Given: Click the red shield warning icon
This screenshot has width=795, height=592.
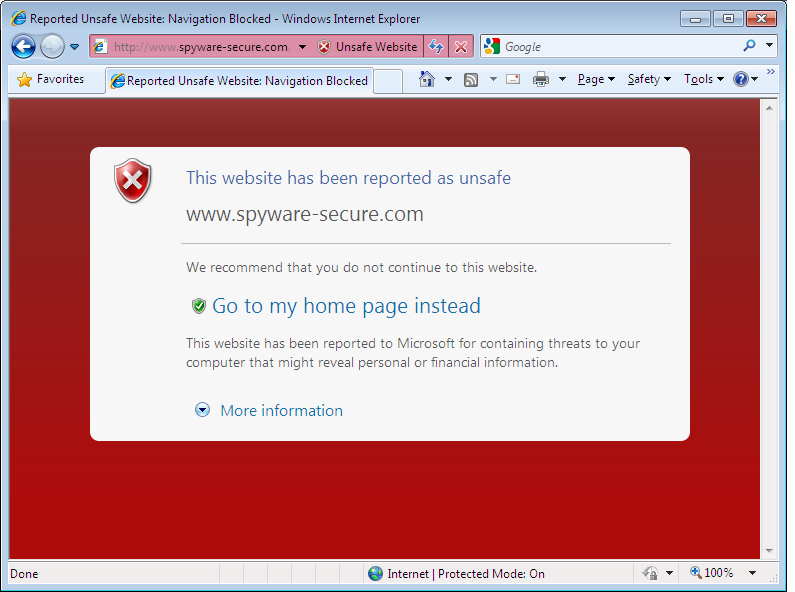Looking at the screenshot, I should pyautogui.click(x=133, y=180).
